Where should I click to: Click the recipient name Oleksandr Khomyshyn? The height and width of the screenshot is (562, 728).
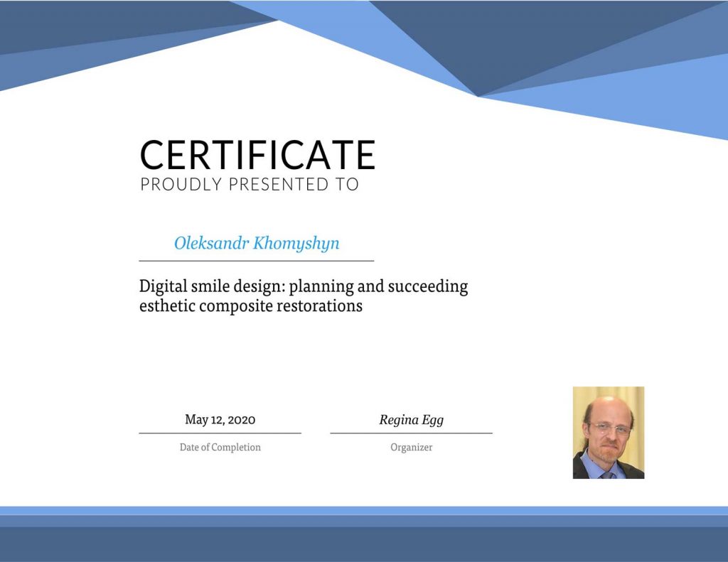[257, 243]
